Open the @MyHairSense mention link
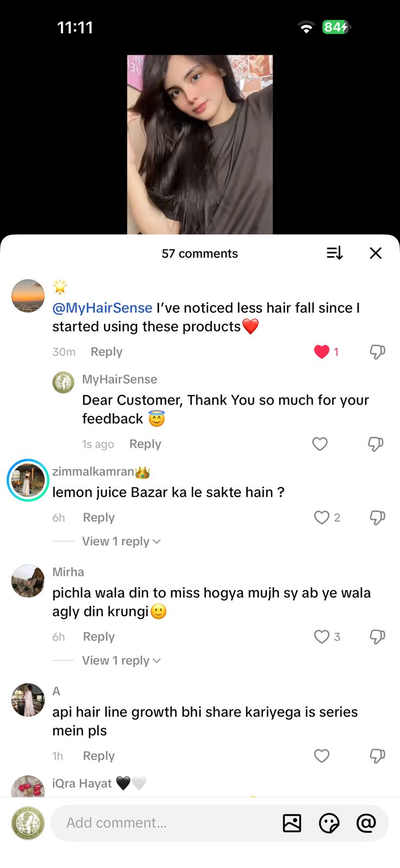The width and height of the screenshot is (400, 868). [102, 308]
